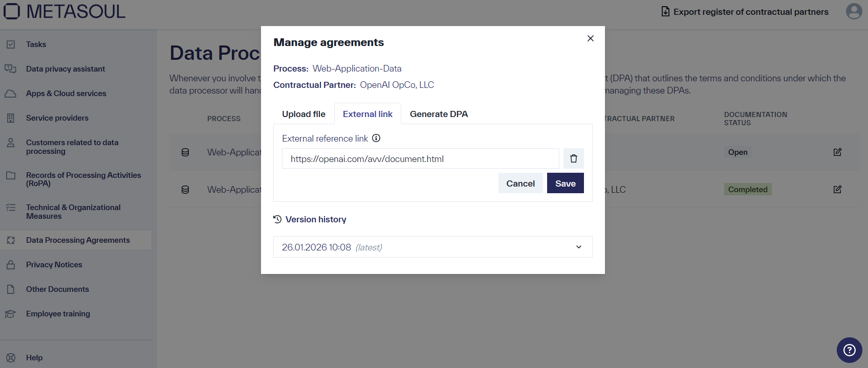
Task: Open the floating Help question-mark bubble
Action: (849, 350)
